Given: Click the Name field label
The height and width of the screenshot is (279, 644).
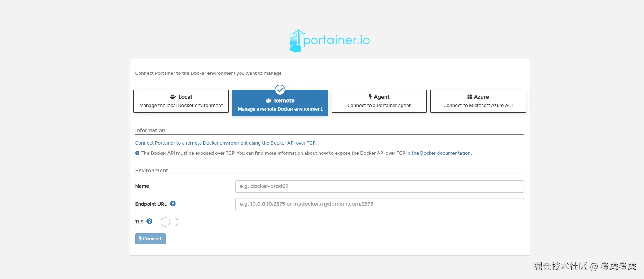Looking at the screenshot, I should point(142,186).
